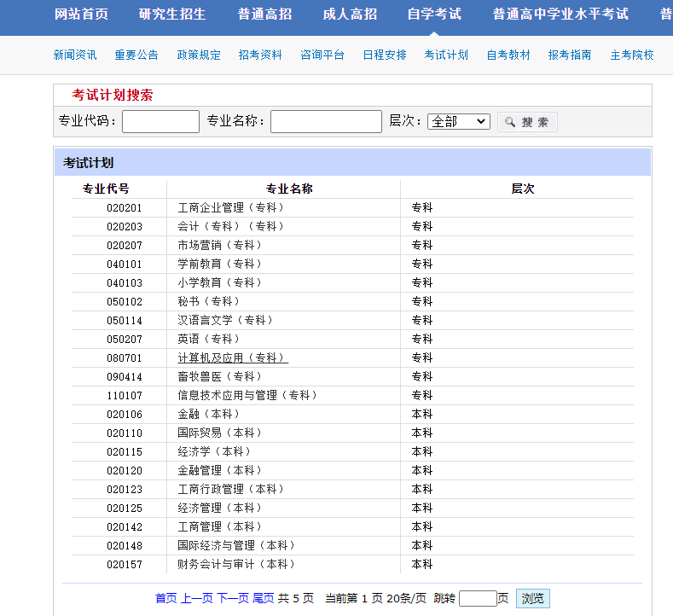This screenshot has height=616, width=673.
Task: Click 首页 pagination link
Action: point(166,598)
